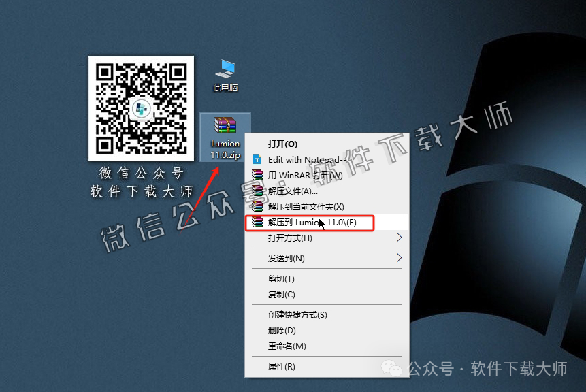Open the 打开方式(H) submenu
Screen dimensions: 586x392
coord(327,238)
